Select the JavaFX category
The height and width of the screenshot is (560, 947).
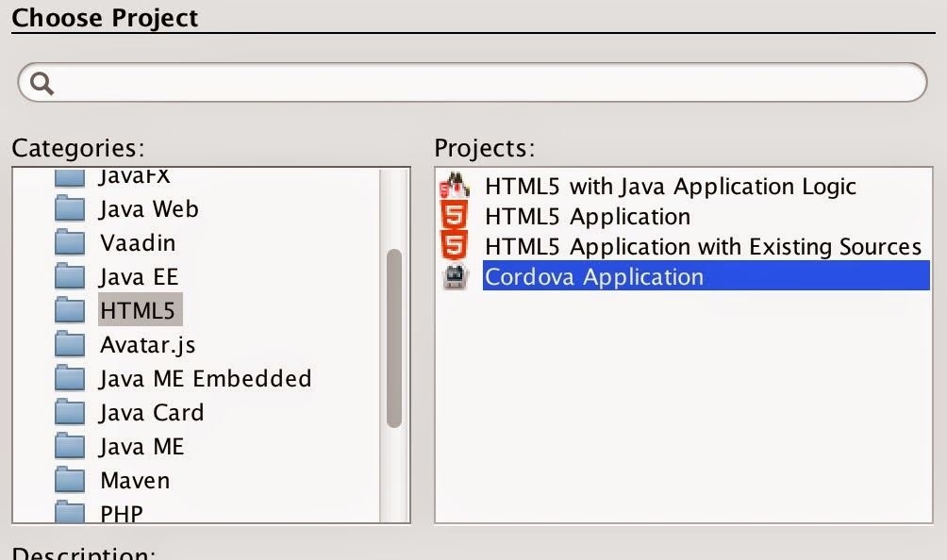coord(134,177)
